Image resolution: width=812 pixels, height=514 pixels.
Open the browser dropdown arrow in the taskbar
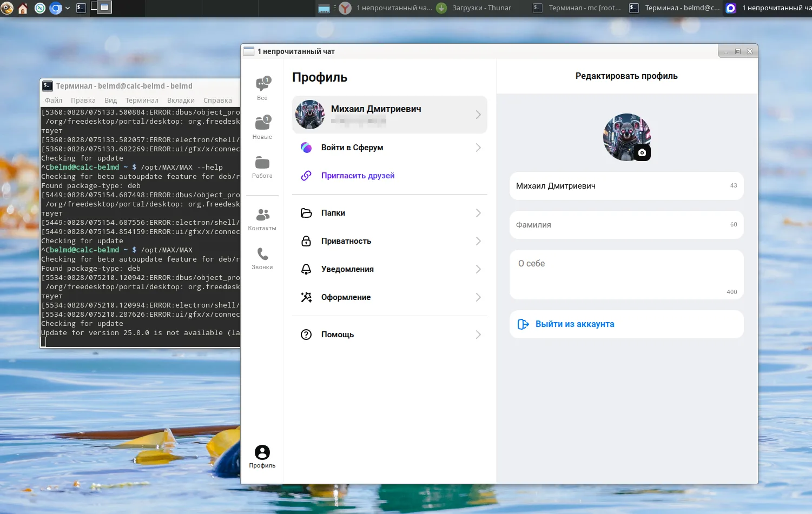point(67,8)
